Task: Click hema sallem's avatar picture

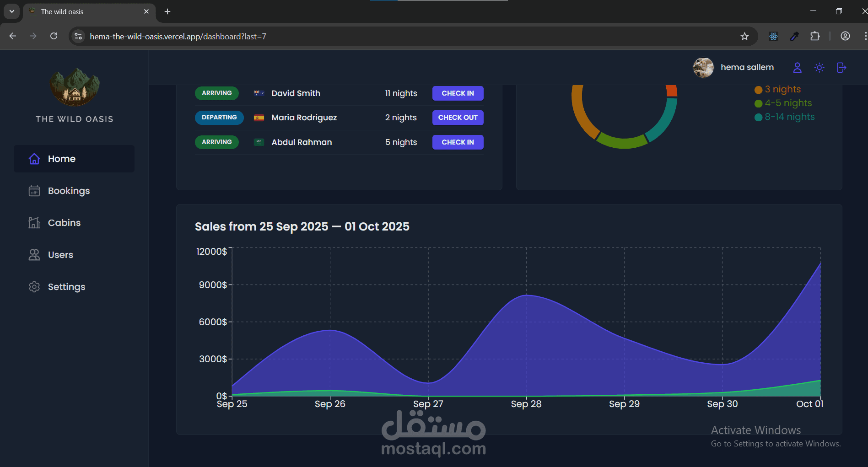Action: (703, 68)
